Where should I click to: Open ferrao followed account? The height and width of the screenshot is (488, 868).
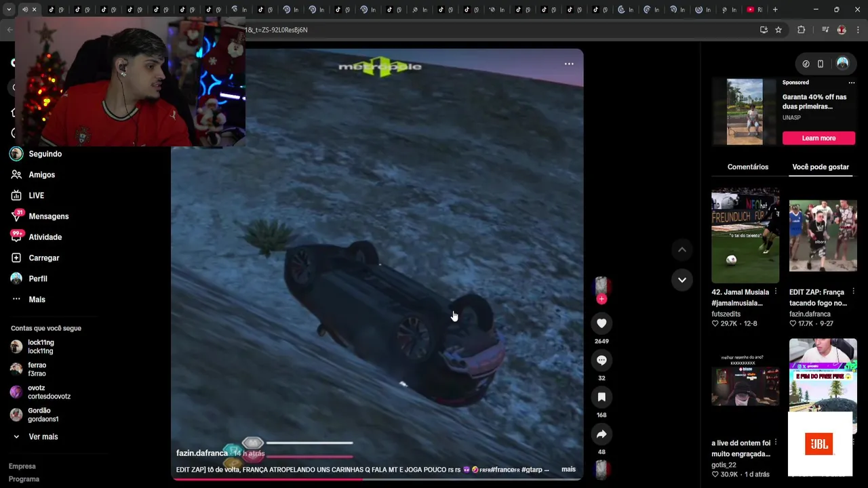pyautogui.click(x=29, y=369)
